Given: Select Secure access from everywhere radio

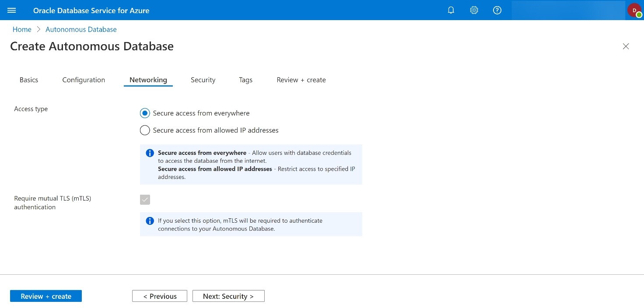Looking at the screenshot, I should point(145,113).
